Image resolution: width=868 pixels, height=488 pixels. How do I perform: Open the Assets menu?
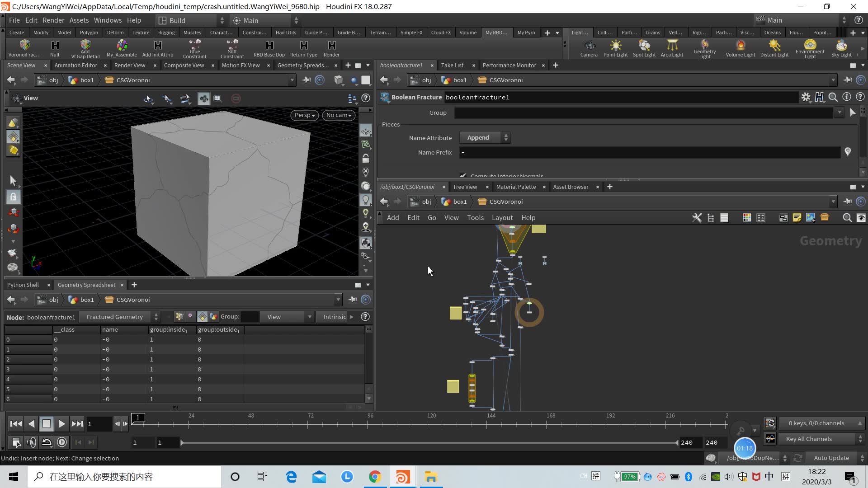coord(79,20)
